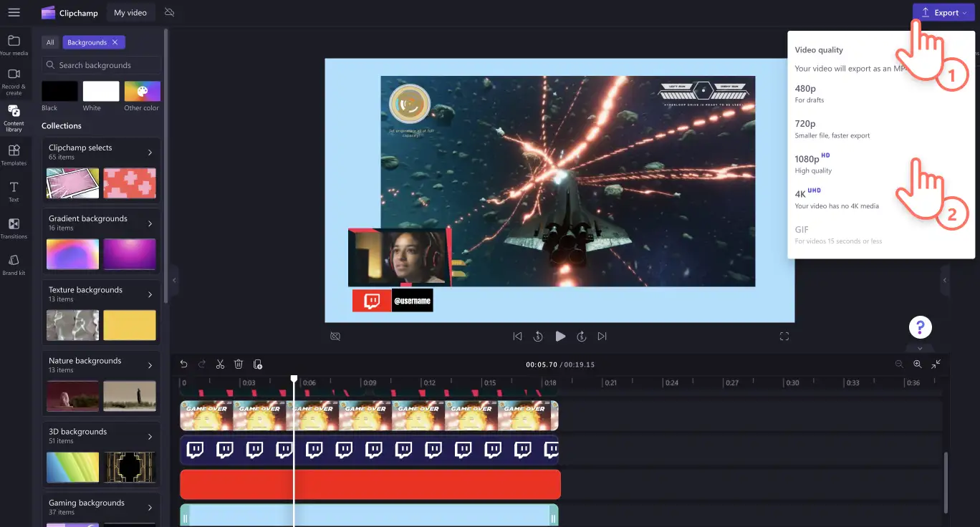Split clip with the scissors tool

[x=221, y=364]
